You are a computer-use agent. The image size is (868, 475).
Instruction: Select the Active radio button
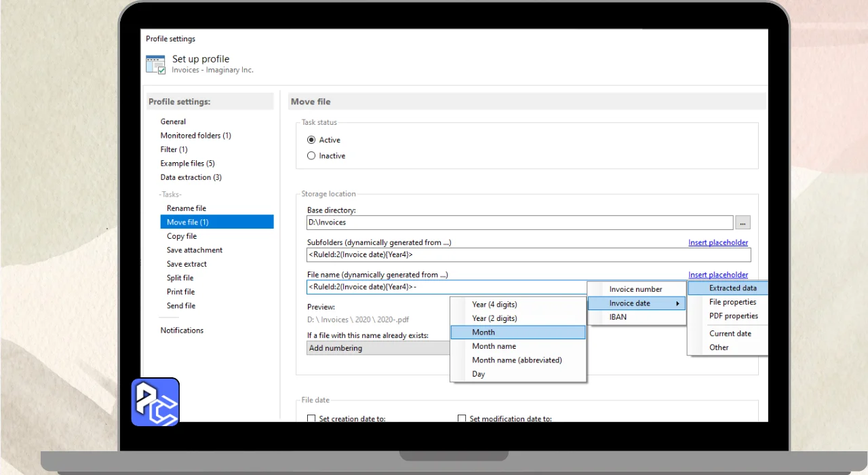[x=311, y=140]
